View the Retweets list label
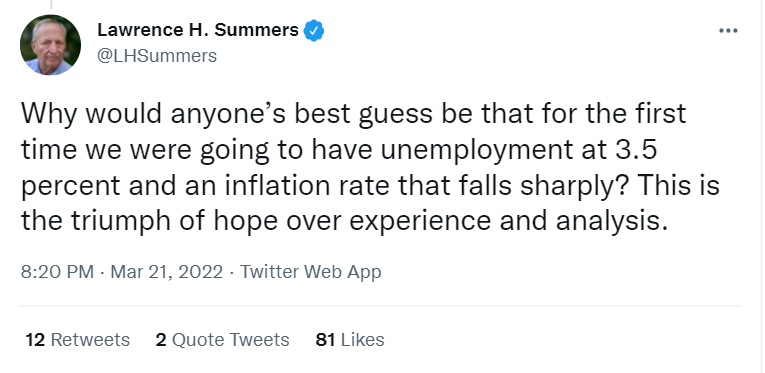The image size is (765, 373). point(90,340)
